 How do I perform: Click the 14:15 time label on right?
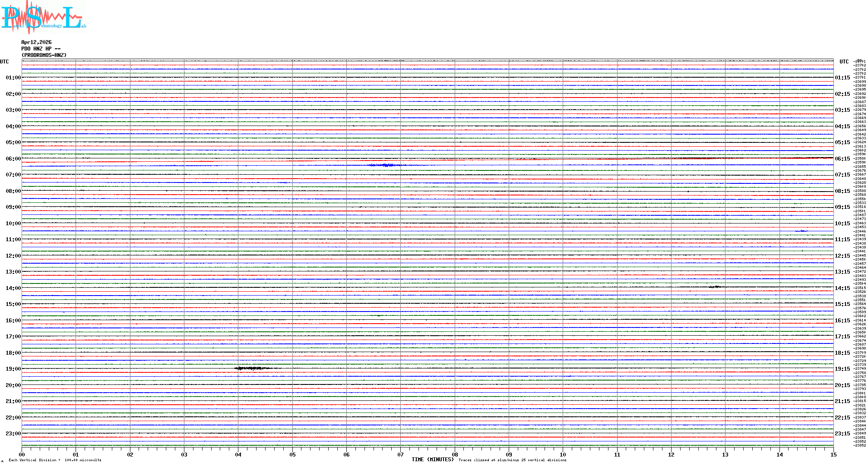(x=842, y=288)
